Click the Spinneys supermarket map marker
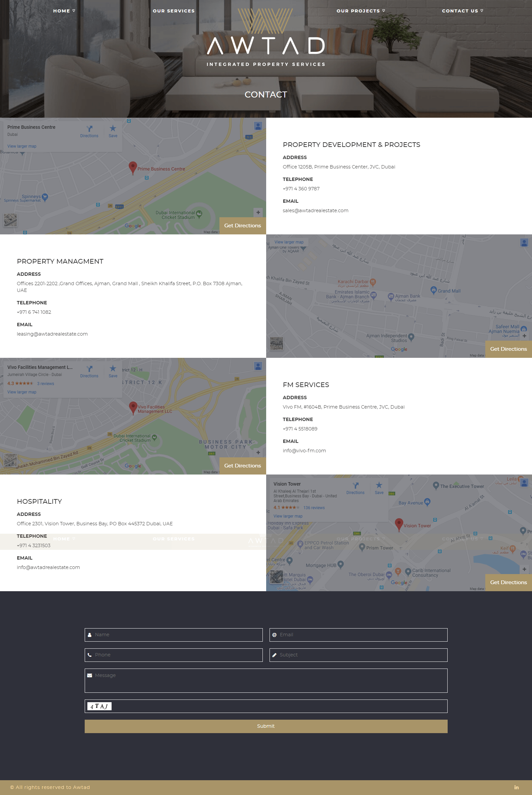The image size is (532, 795). pyautogui.click(x=45, y=197)
